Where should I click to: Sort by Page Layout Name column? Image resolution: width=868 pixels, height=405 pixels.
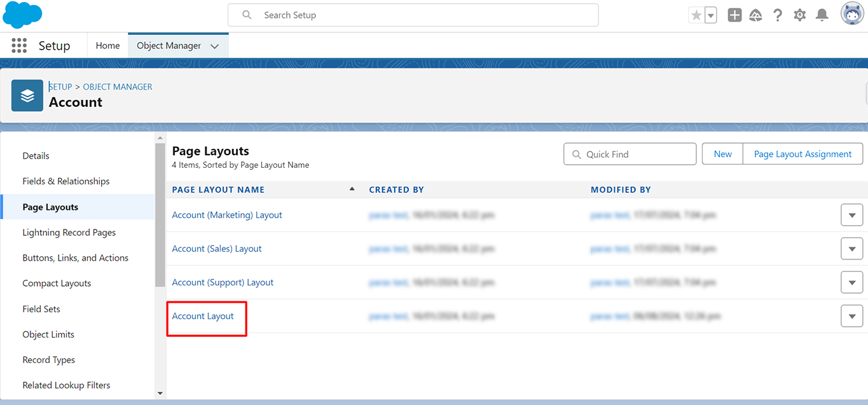pos(218,189)
